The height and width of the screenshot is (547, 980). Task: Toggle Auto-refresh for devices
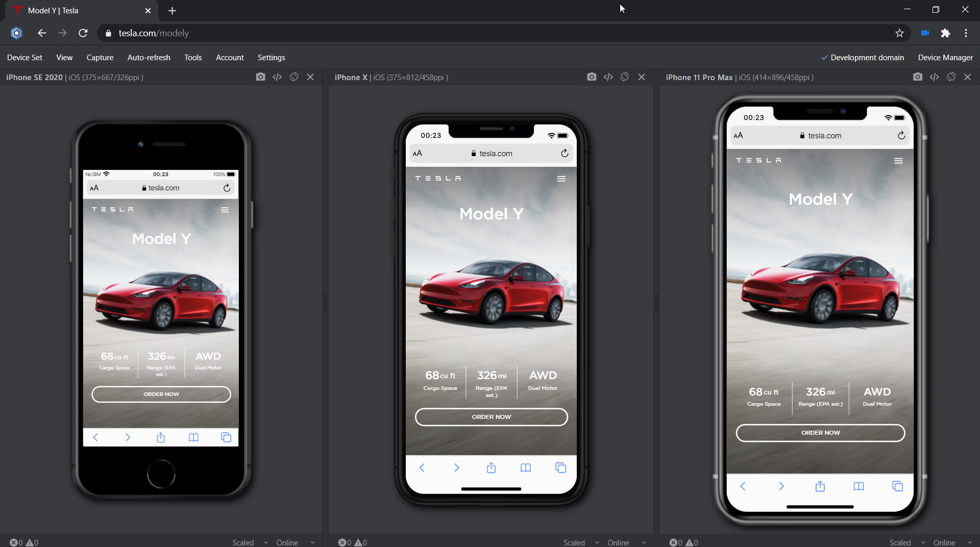[x=148, y=57]
